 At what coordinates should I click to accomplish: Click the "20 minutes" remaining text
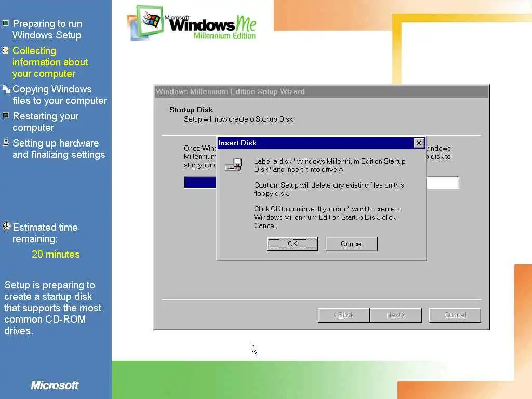[56, 255]
